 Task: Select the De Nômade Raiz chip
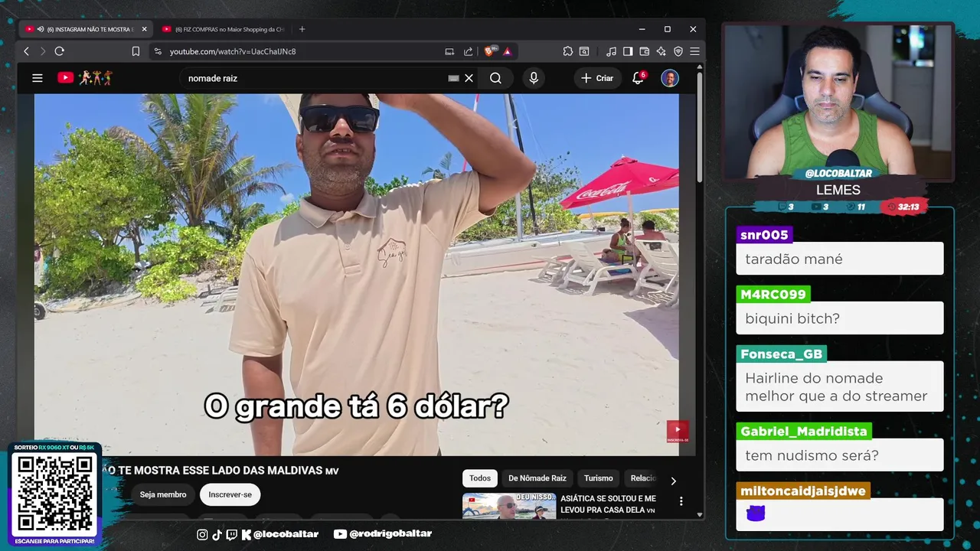(537, 478)
